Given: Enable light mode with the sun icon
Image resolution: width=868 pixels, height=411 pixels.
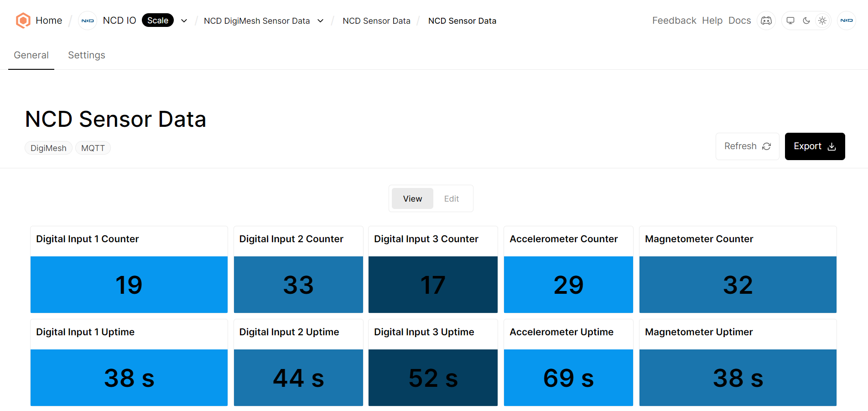Looking at the screenshot, I should tap(822, 21).
